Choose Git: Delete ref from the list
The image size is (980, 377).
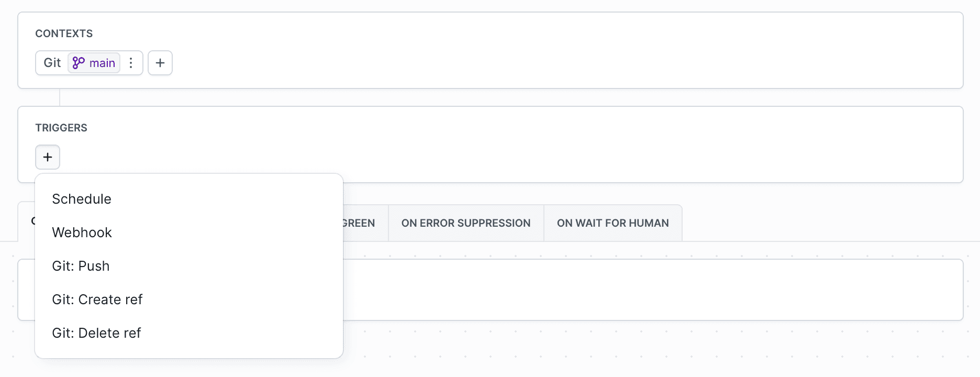(x=96, y=333)
